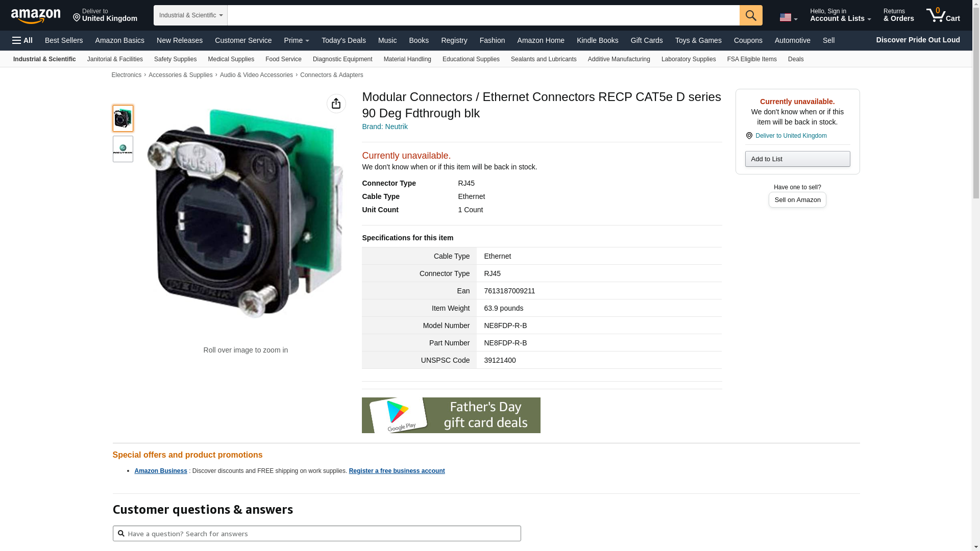
Task: Open the Brand: Neutrik link
Action: 384,127
